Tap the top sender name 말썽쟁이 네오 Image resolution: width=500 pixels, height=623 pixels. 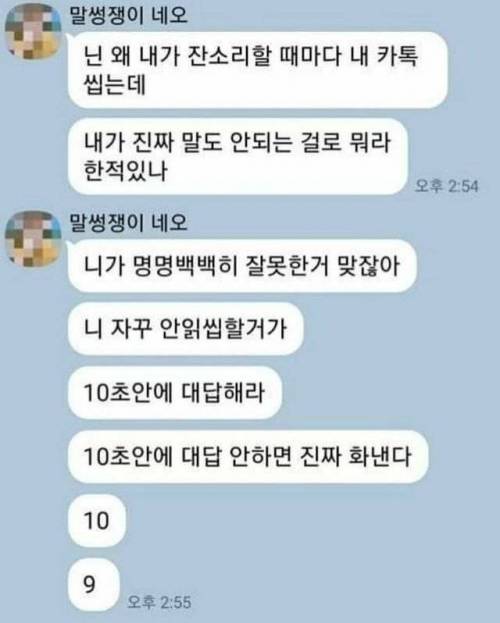point(128,16)
